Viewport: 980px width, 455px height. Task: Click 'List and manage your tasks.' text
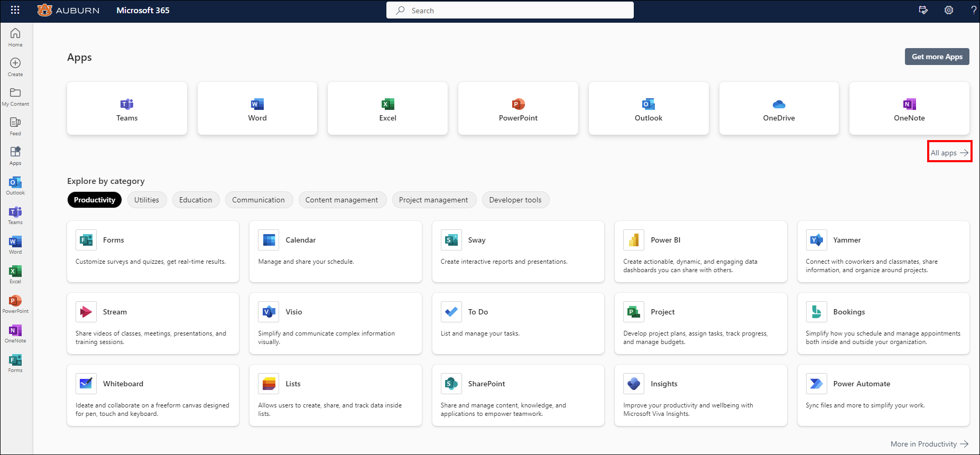pos(480,333)
